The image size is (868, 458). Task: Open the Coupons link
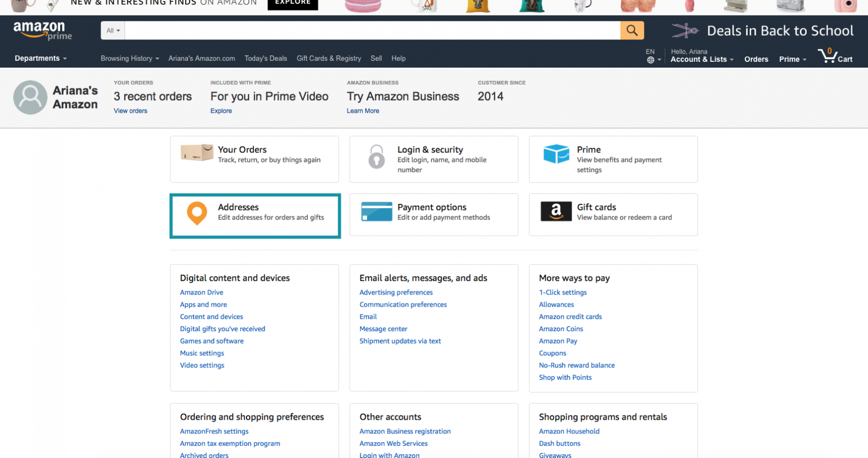click(x=552, y=353)
